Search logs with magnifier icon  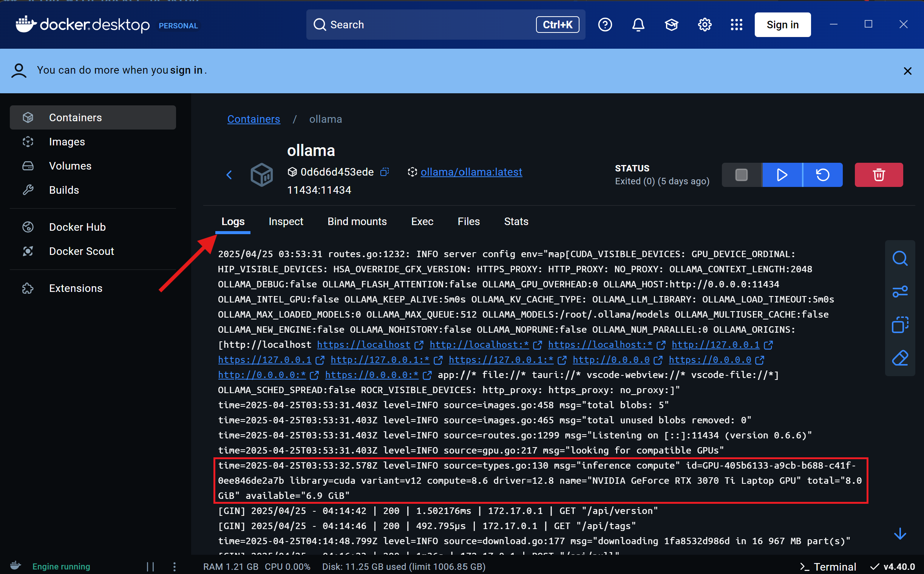pos(900,259)
